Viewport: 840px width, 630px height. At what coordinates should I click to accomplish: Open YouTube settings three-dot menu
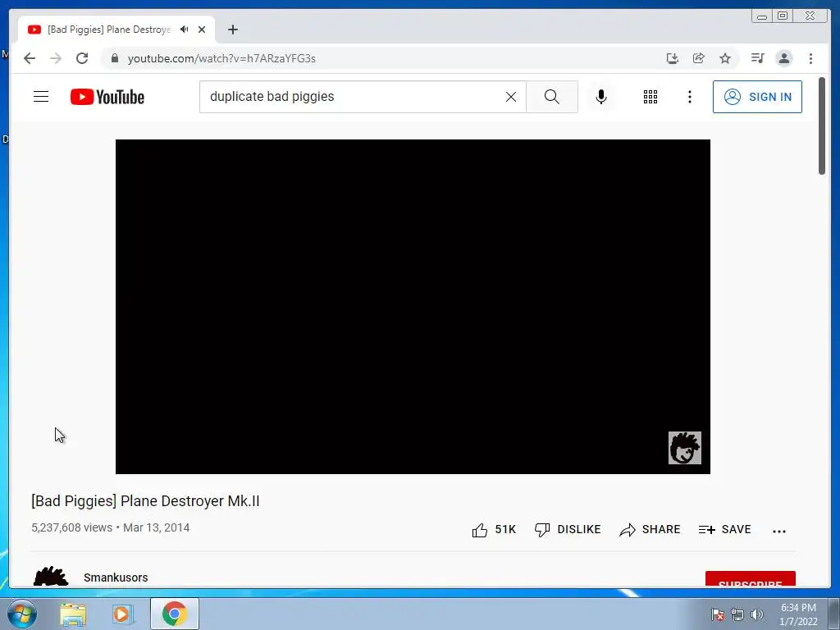coord(689,97)
